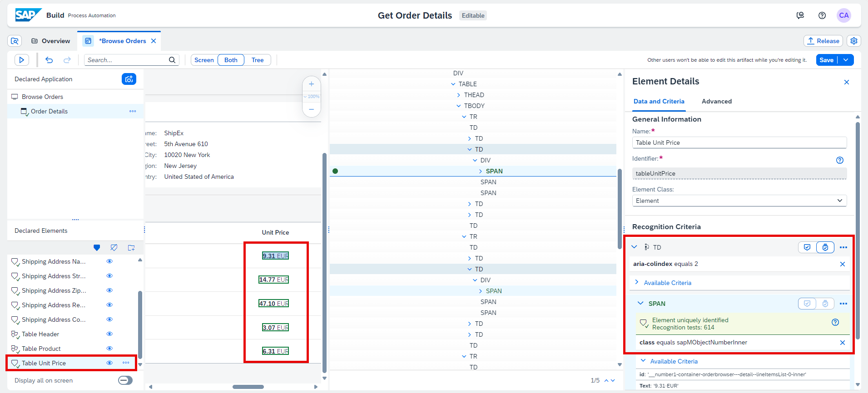Toggle visibility of Shipping Address Str... element

coord(109,276)
